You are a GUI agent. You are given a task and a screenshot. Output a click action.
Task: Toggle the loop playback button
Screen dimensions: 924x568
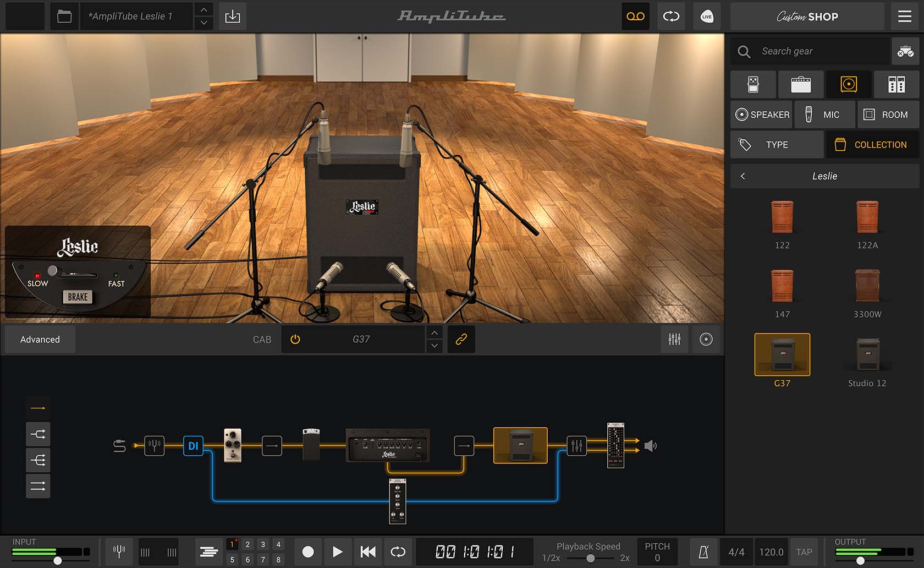coord(398,551)
